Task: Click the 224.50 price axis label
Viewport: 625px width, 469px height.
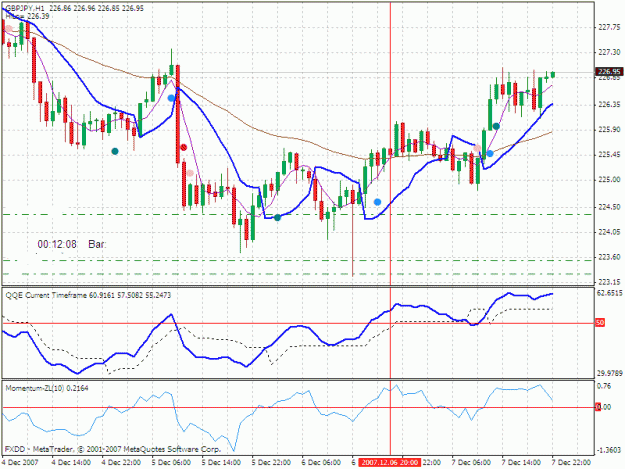Action: 609,207
